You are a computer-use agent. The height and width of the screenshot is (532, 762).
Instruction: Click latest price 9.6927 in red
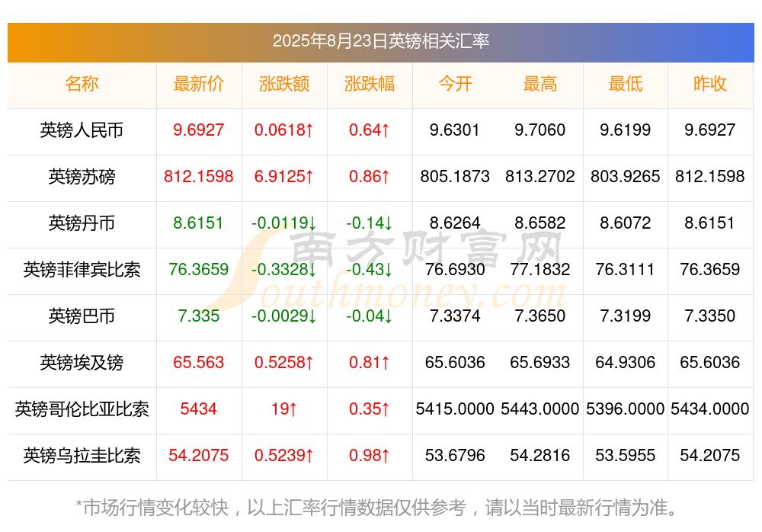[199, 130]
